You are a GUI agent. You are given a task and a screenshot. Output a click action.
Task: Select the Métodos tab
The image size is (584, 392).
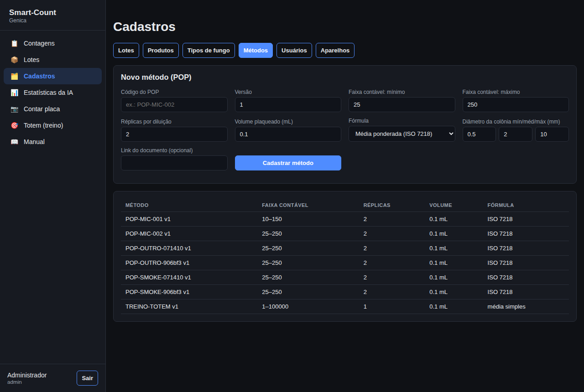coord(255,50)
